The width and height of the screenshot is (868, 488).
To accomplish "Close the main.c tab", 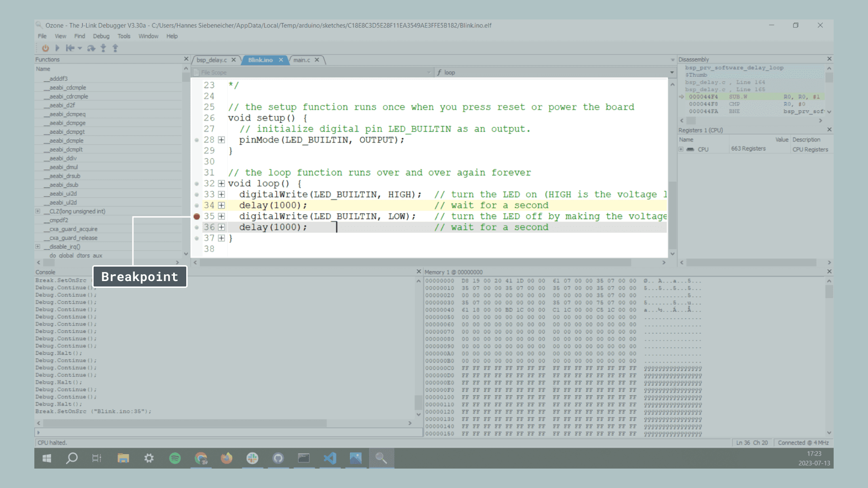I will coord(317,60).
